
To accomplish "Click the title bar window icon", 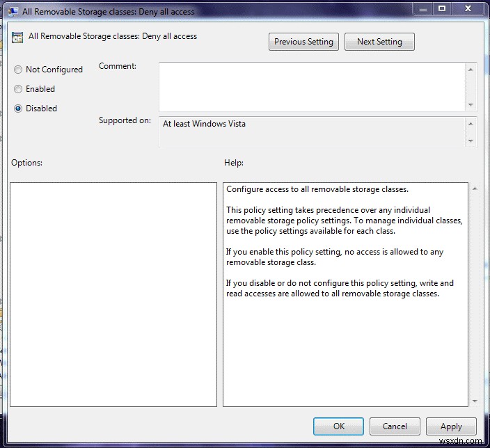I will (x=13, y=12).
